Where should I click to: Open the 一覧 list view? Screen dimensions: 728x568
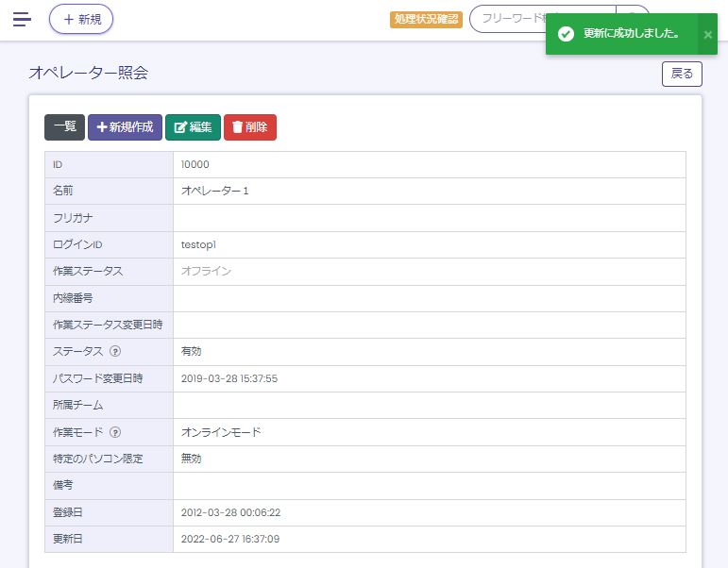coord(64,127)
